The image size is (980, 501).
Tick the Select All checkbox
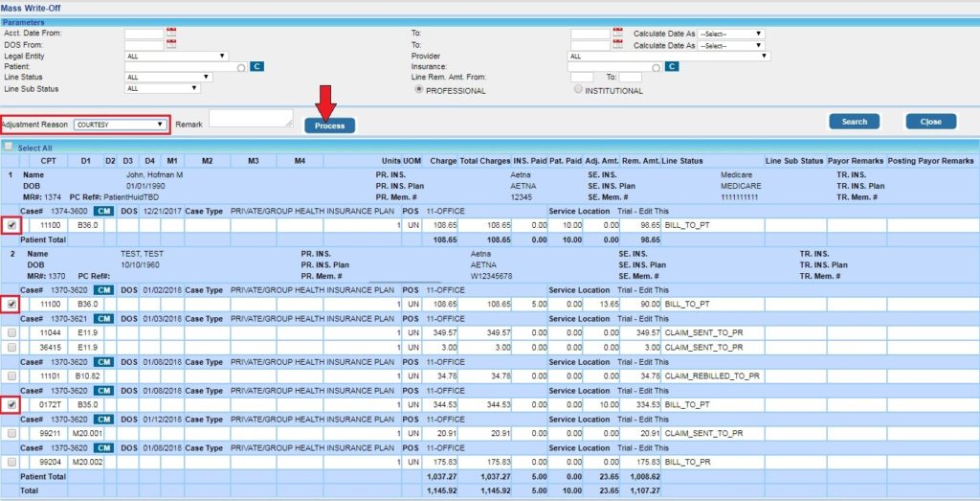click(9, 148)
